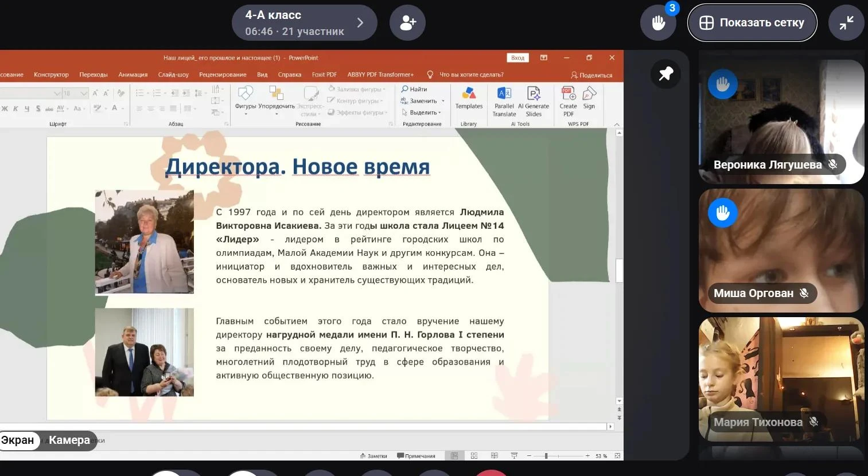868x476 pixels.
Task: Exit full screen with the collapse arrows icon
Action: pyautogui.click(x=846, y=23)
